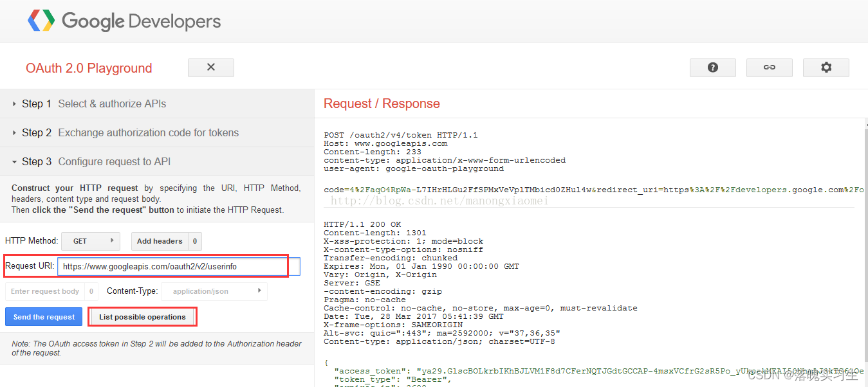The height and width of the screenshot is (387, 868).
Task: Click the "HTTP/1.1 200 OK" response line
Action: (363, 225)
